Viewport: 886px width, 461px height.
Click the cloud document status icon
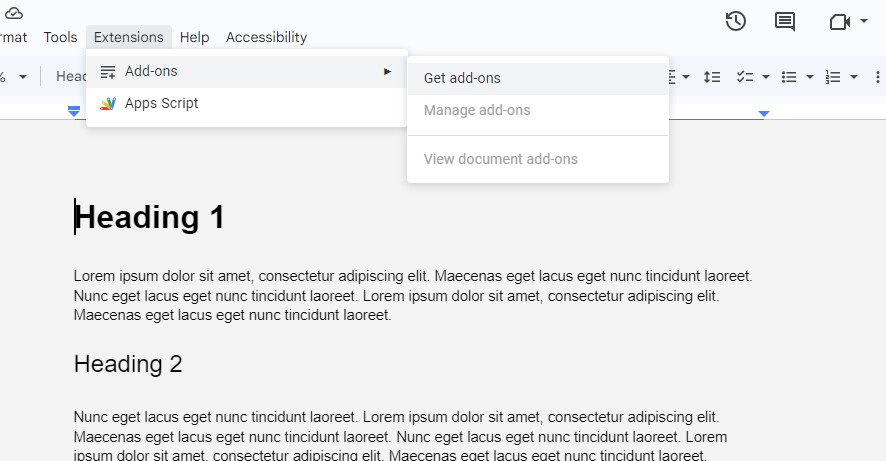14,12
